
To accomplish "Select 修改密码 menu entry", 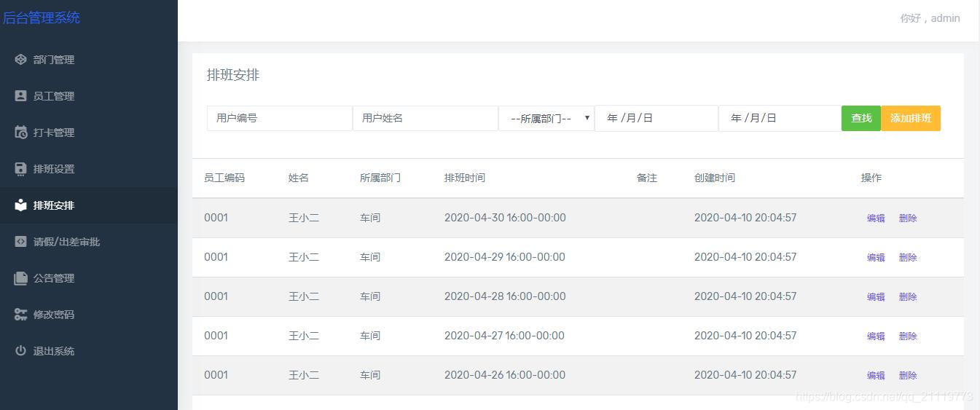I will click(89, 315).
